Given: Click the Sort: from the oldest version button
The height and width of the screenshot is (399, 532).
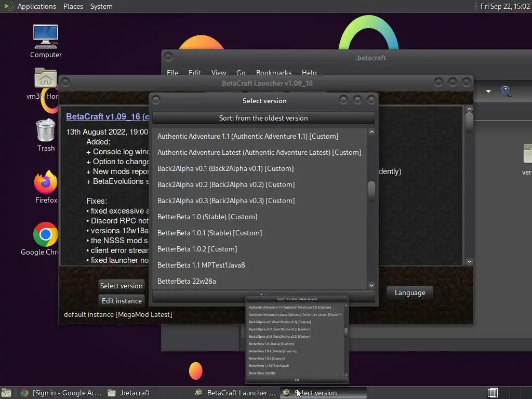Looking at the screenshot, I should point(263,118).
